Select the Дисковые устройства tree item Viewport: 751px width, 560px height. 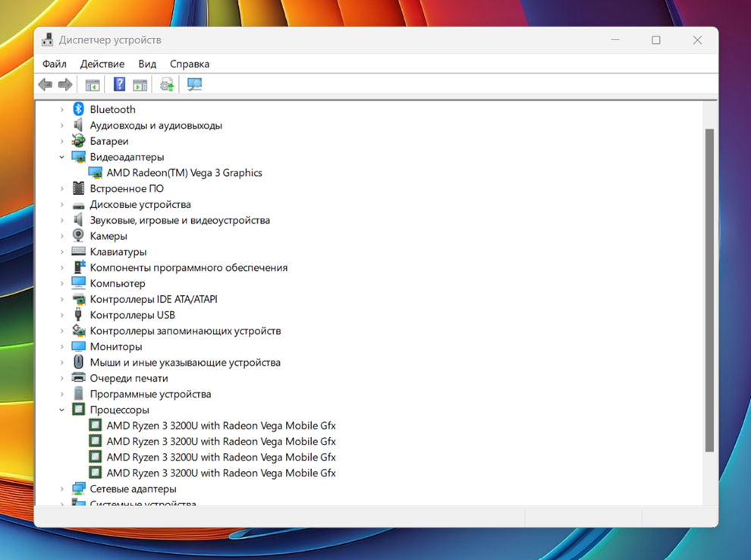click(140, 205)
